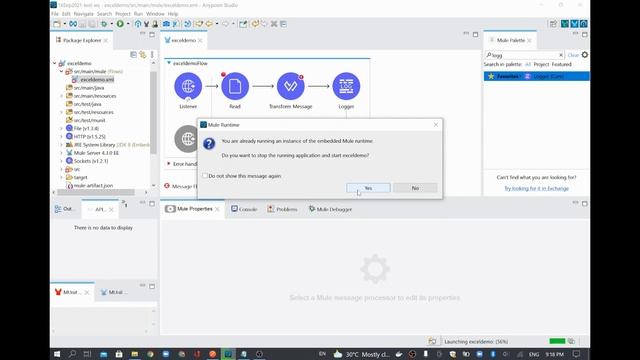Switch to the Console tab
Screen dimensions: 640x360
pos(244,209)
